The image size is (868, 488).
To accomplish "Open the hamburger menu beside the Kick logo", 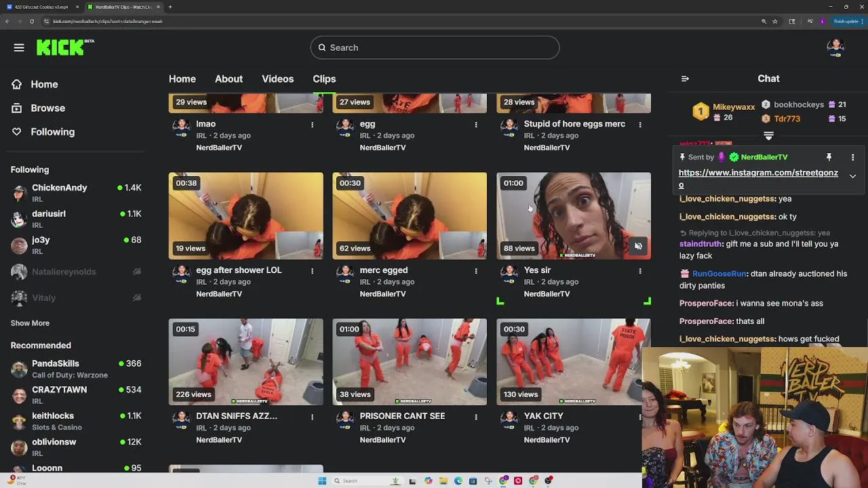I will point(19,47).
